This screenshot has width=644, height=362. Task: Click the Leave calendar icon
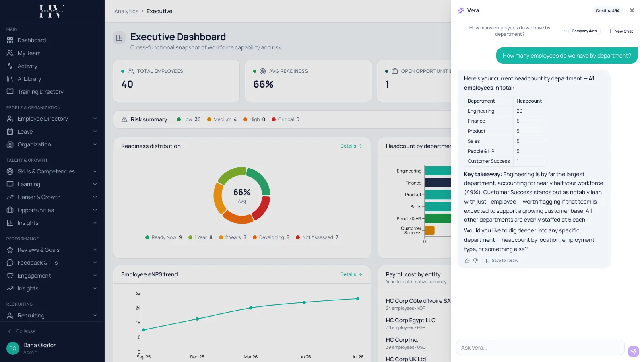coord(10,132)
